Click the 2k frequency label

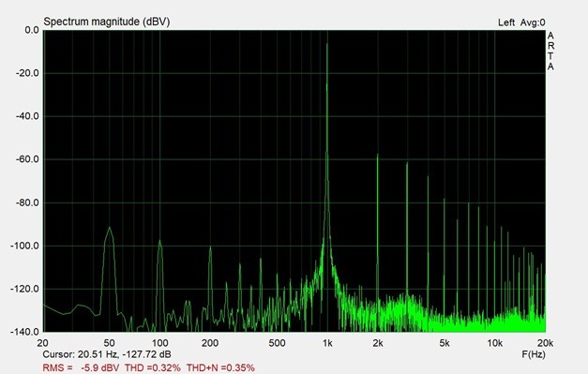(378, 343)
